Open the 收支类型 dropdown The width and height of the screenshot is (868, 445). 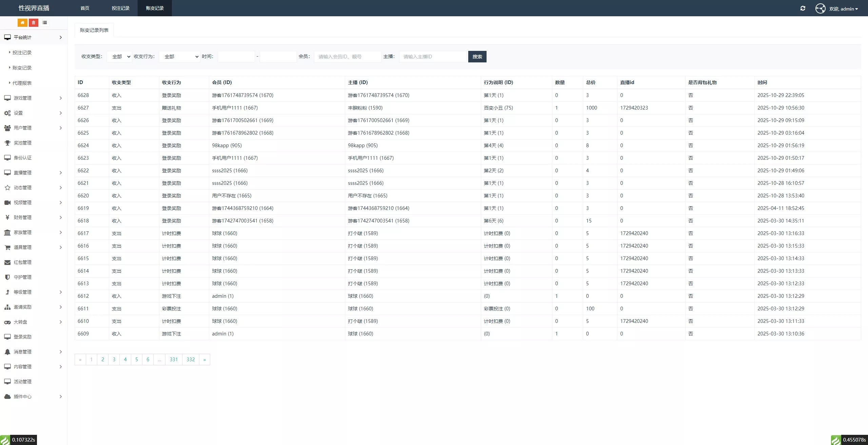(x=119, y=57)
